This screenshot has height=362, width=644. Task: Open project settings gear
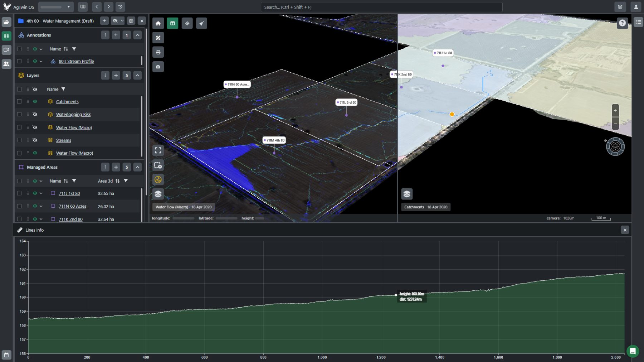pos(131,21)
